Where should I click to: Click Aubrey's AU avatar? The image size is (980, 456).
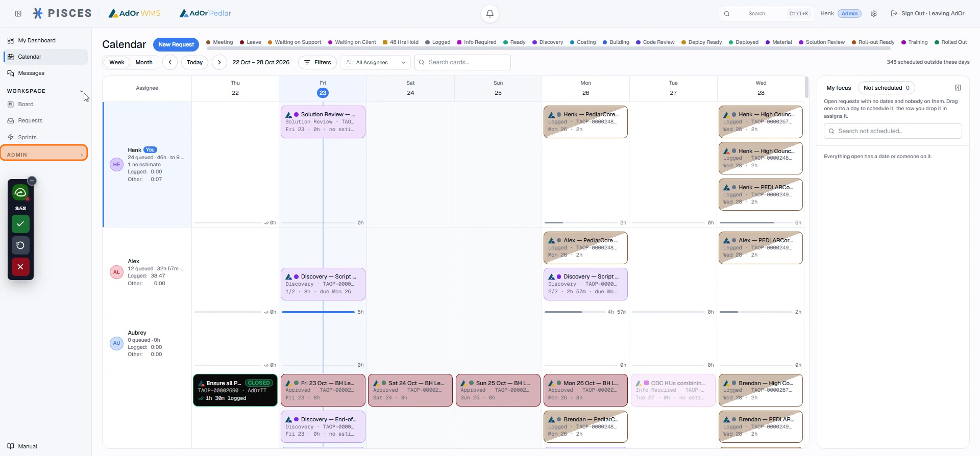[x=117, y=343]
